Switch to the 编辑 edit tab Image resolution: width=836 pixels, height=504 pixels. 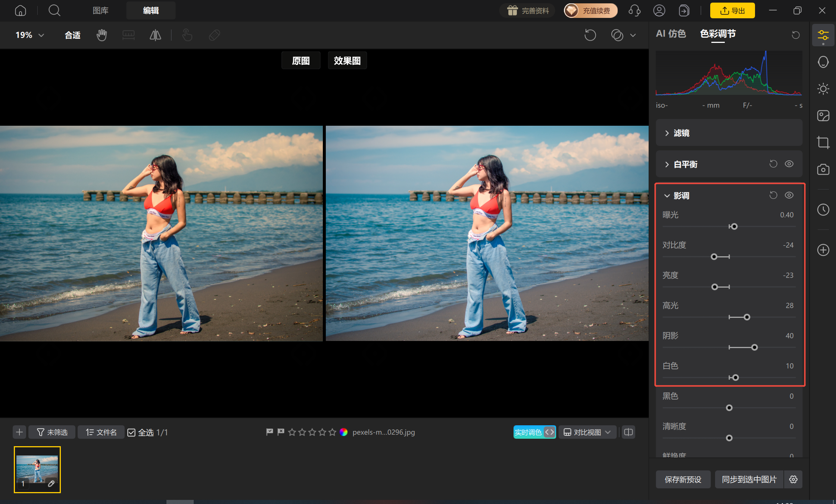[151, 10]
